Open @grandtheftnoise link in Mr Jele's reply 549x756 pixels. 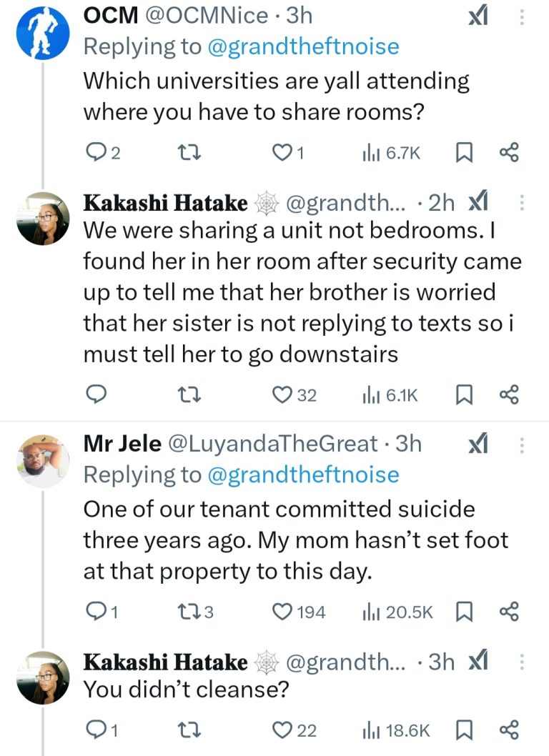(304, 475)
